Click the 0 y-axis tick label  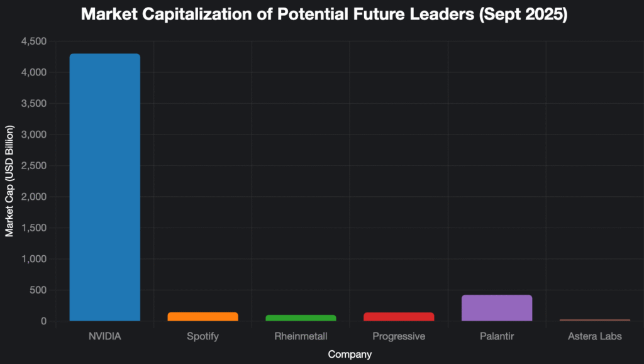(x=44, y=321)
